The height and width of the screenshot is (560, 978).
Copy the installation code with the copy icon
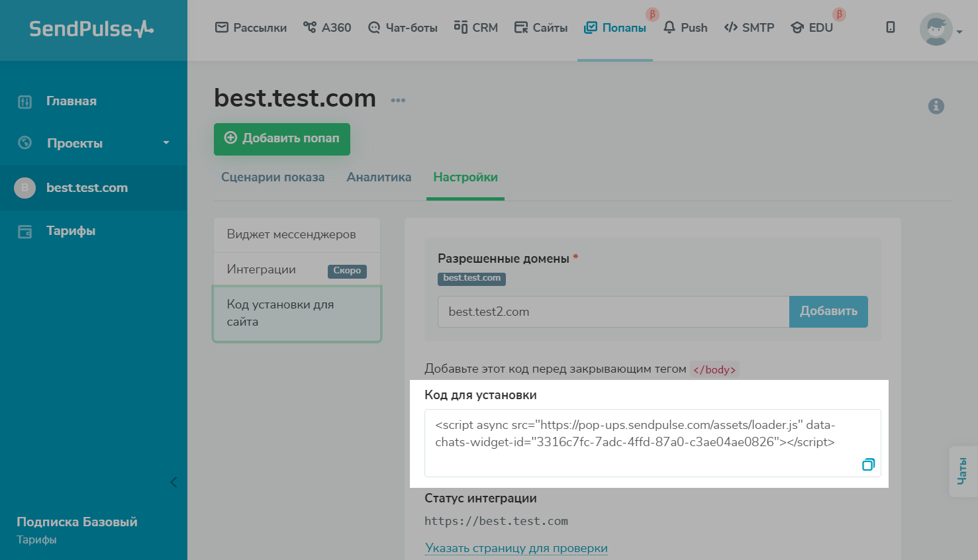tap(868, 465)
